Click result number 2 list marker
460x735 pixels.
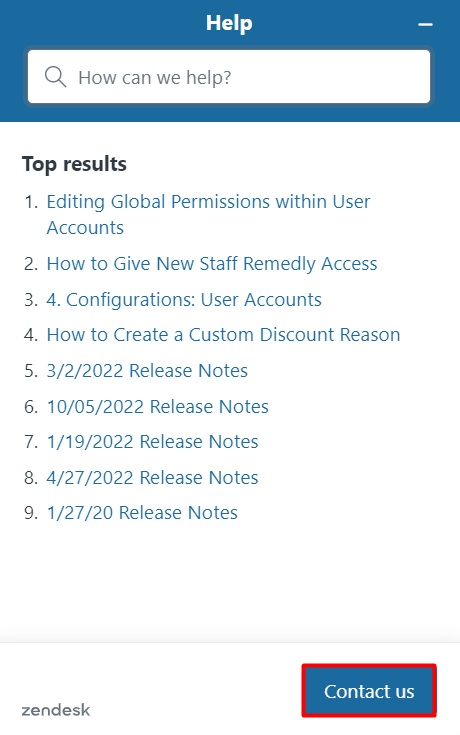click(x=31, y=264)
